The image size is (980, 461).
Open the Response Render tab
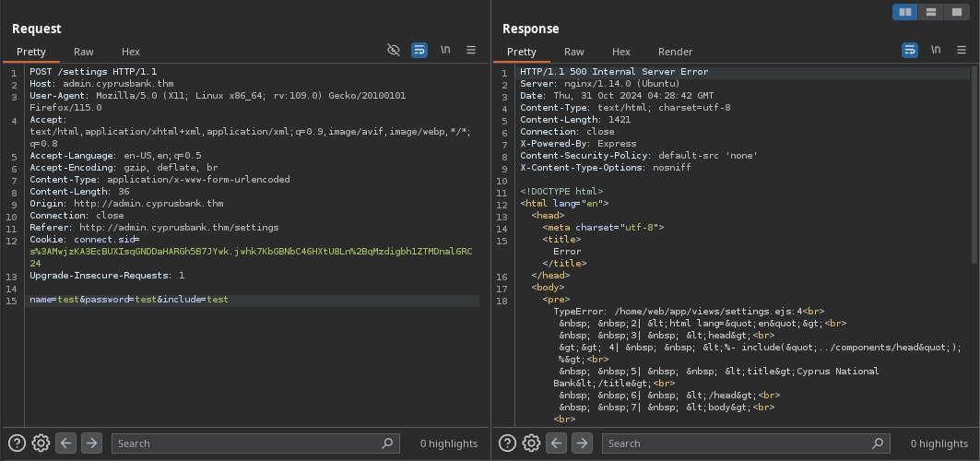[x=675, y=52]
